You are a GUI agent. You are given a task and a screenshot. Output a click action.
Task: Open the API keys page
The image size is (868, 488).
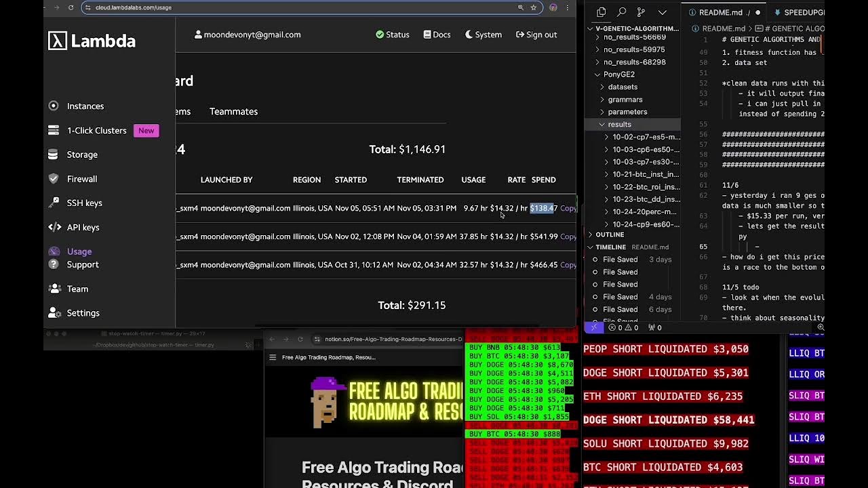click(x=83, y=227)
